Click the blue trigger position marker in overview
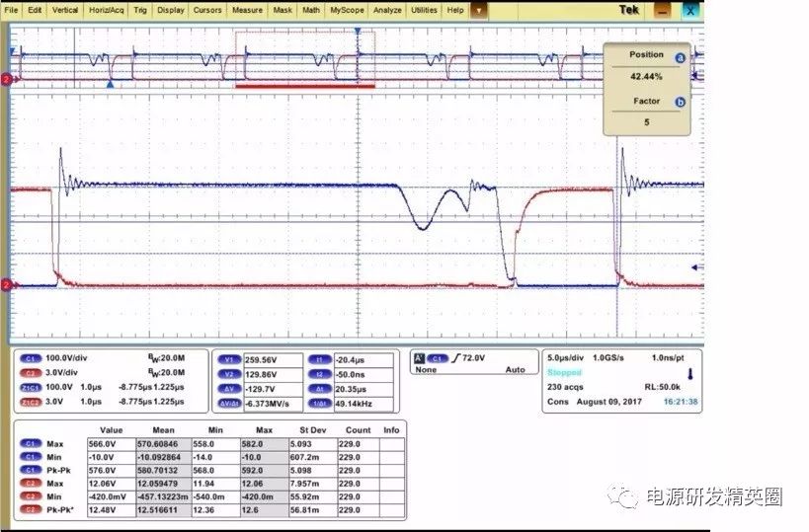Screen dimensions: 809x532 tap(110, 87)
